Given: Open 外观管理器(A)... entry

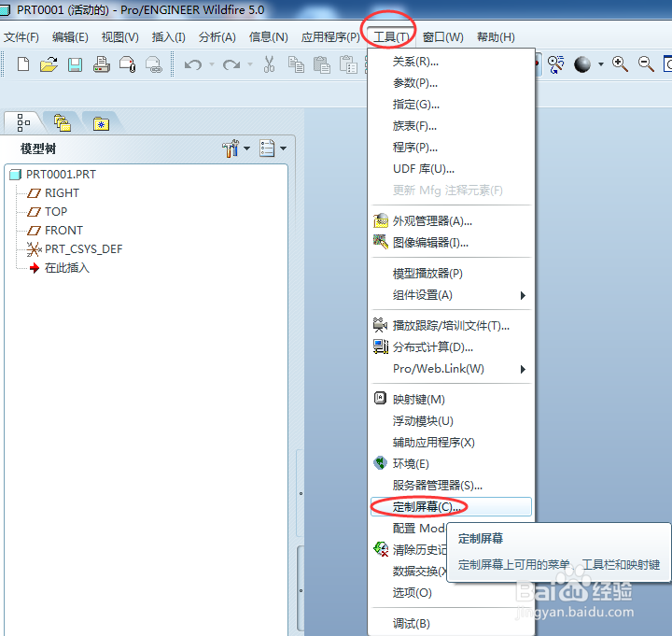Looking at the screenshot, I should point(452,221).
